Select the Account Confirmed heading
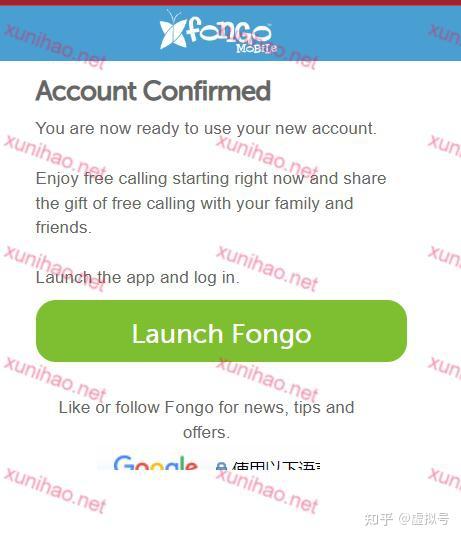The image size is (461, 539). coord(153,91)
